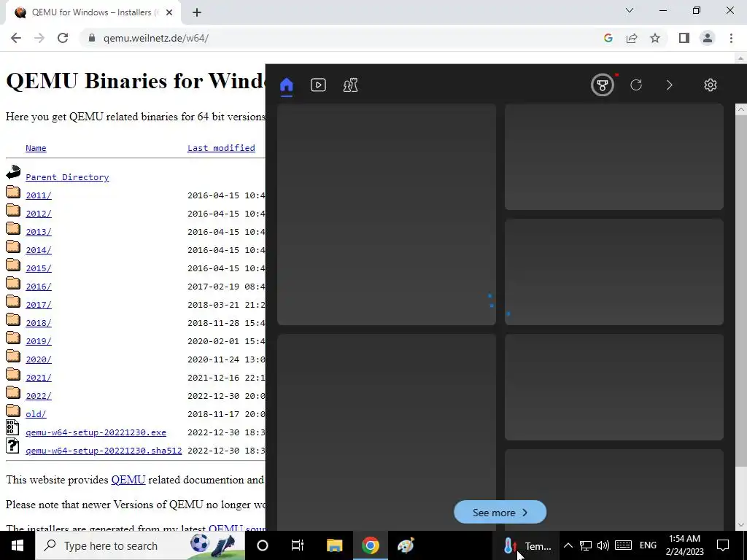Select the QEMU for Windows – Installers tab
The image size is (747, 560).
coord(93,13)
